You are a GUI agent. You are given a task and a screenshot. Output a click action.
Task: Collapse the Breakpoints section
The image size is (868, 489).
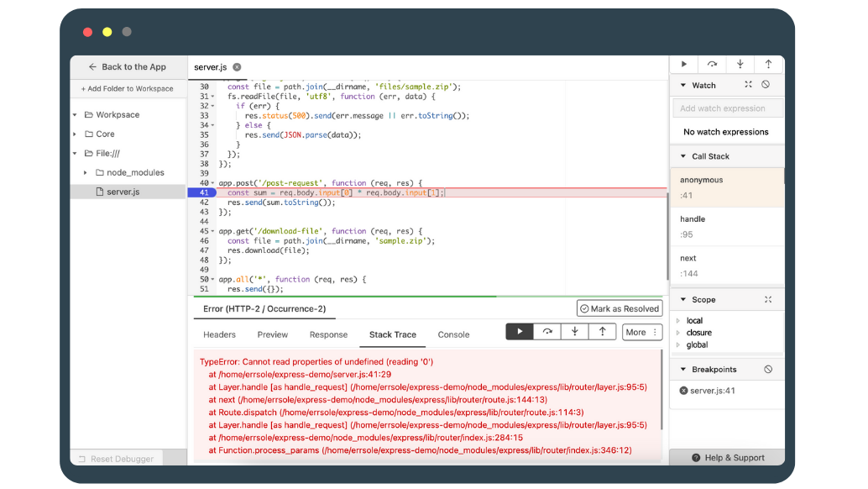(x=683, y=370)
